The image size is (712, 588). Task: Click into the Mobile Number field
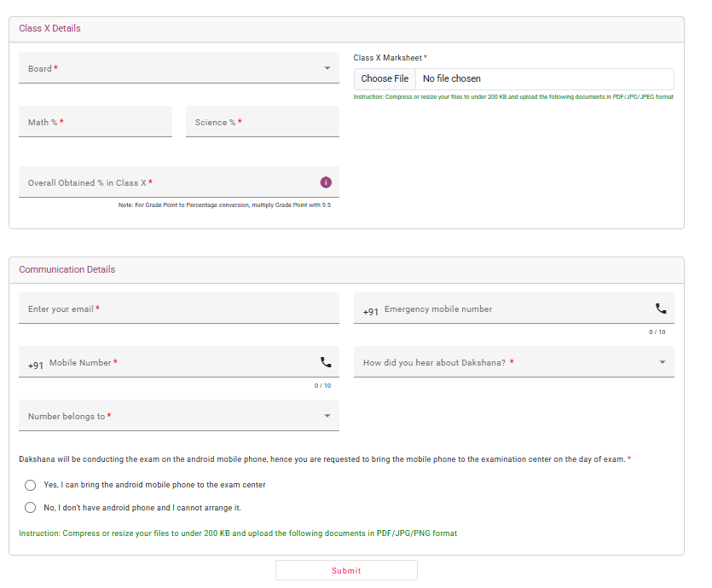[x=179, y=362]
